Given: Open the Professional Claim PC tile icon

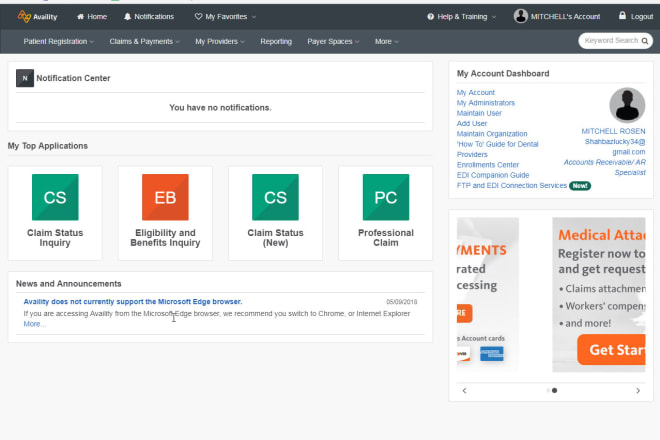Looking at the screenshot, I should (386, 197).
